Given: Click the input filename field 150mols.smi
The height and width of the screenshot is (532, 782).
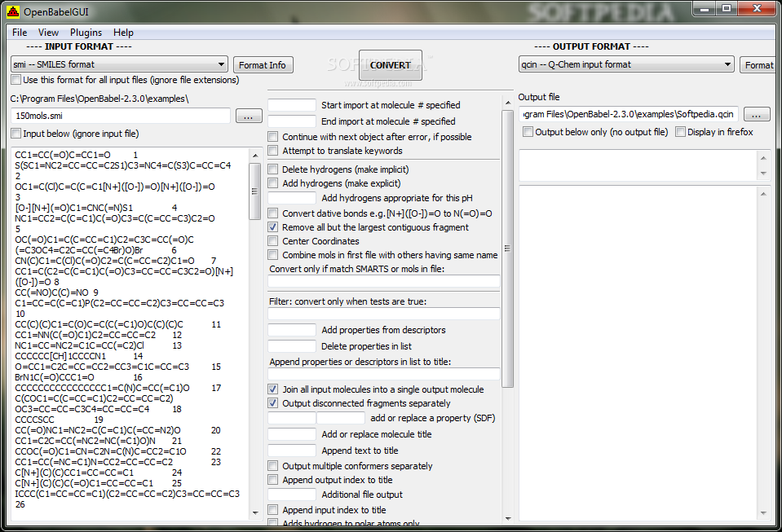Looking at the screenshot, I should click(121, 116).
